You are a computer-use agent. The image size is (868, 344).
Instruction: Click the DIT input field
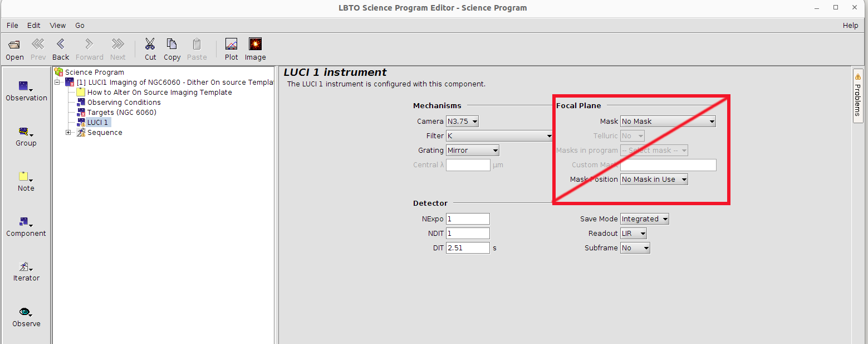click(x=468, y=248)
